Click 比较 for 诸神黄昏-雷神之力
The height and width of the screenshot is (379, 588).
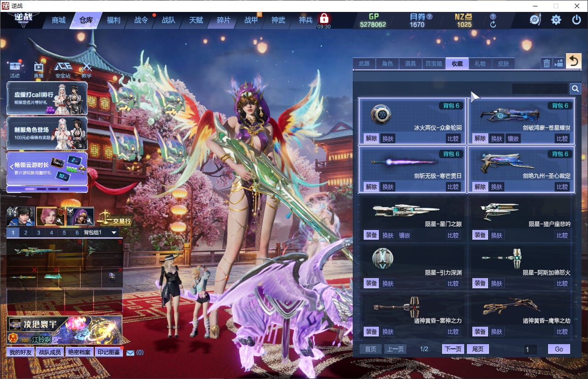453,331
